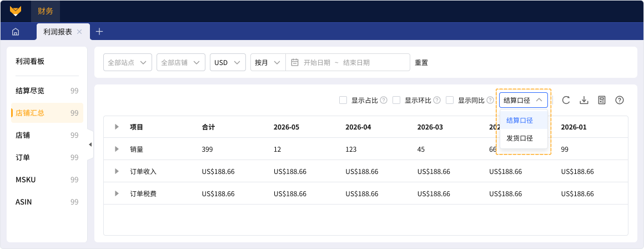
Task: Click the 2026-05 column header
Action: [286, 127]
